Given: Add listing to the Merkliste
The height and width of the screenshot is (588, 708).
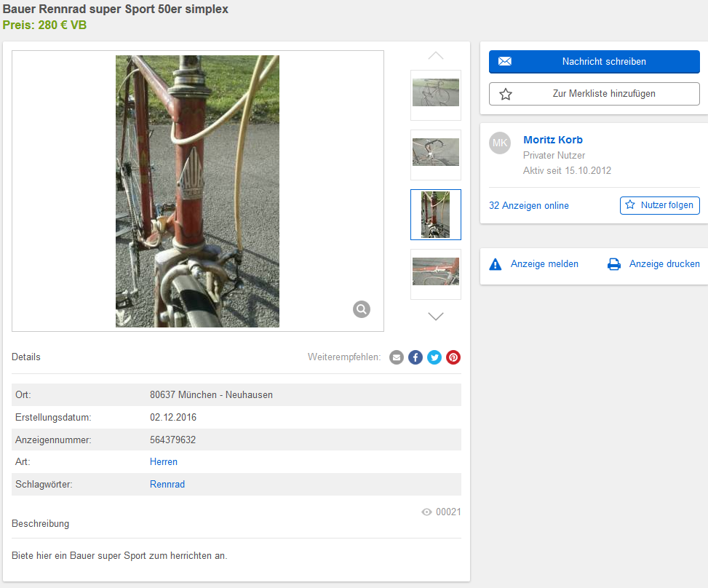Looking at the screenshot, I should 594,94.
